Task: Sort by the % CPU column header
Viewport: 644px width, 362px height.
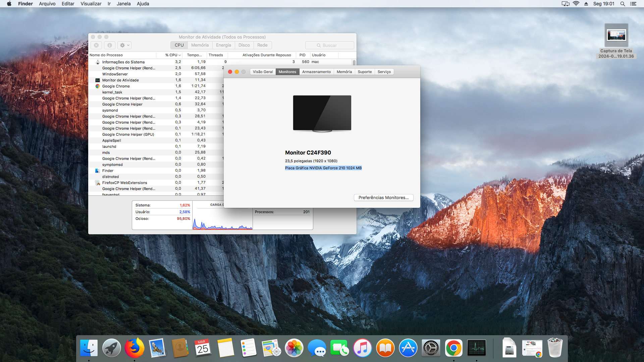Action: pyautogui.click(x=172, y=55)
